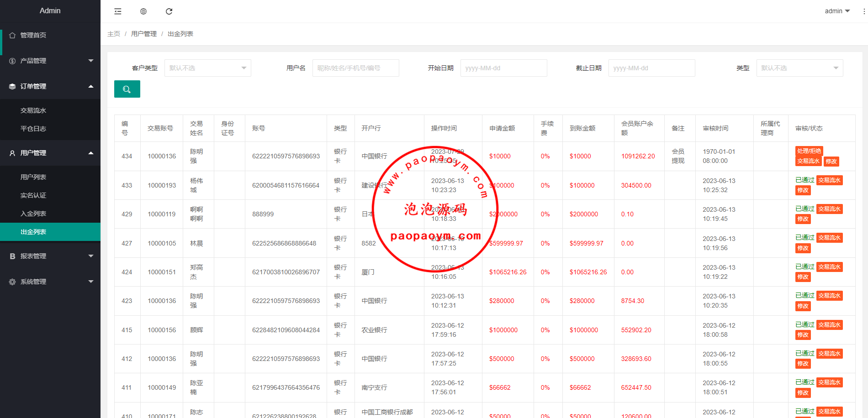868x418 pixels.
Task: Open 交易流水 in the sidebar
Action: tap(33, 110)
